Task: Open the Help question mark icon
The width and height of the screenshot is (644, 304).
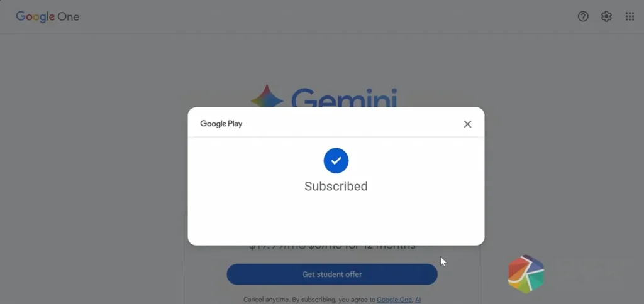Action: point(583,16)
